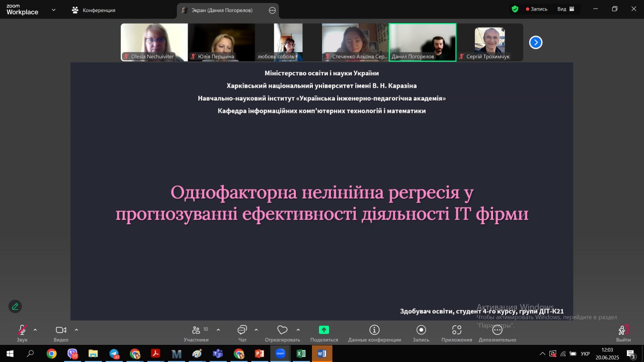Select любовь соболь video thumbnail

(288, 42)
